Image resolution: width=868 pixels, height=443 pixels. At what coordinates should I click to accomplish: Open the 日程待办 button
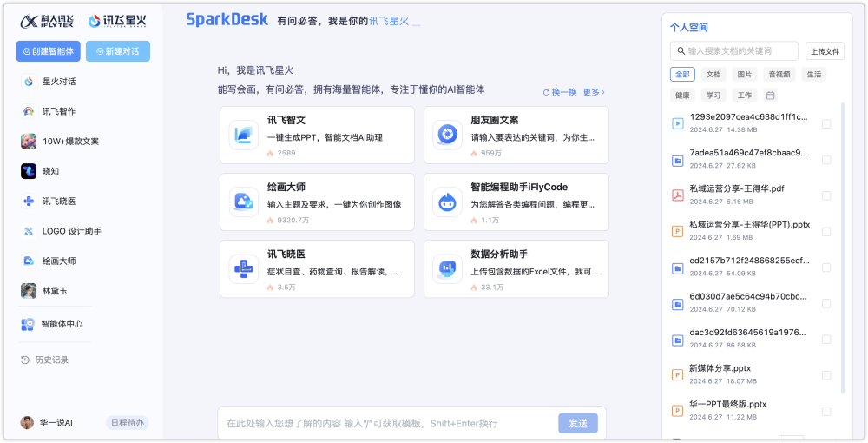point(128,422)
